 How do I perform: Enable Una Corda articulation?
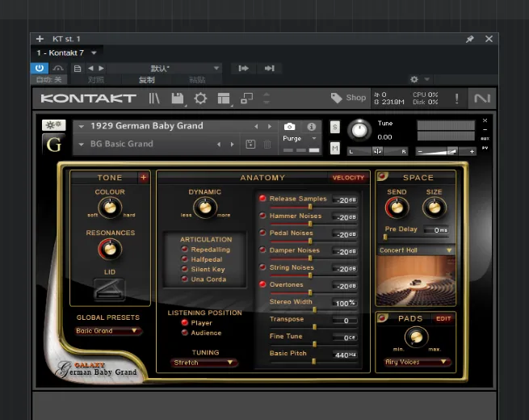184,279
